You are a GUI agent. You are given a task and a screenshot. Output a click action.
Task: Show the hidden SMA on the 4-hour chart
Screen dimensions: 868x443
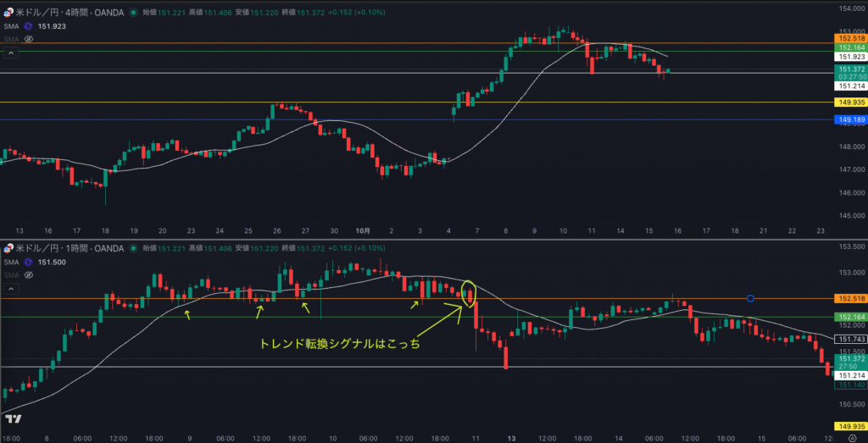[x=28, y=39]
